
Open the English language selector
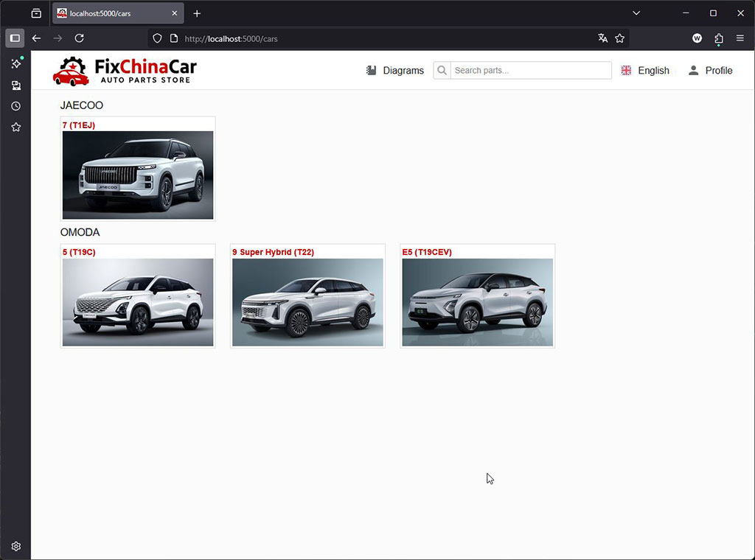(x=645, y=71)
